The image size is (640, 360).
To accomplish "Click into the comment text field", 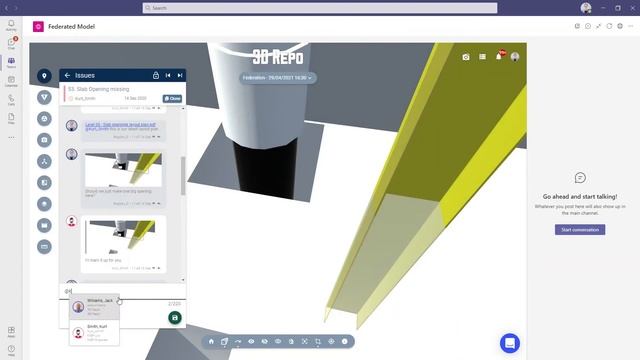I will pos(122,291).
